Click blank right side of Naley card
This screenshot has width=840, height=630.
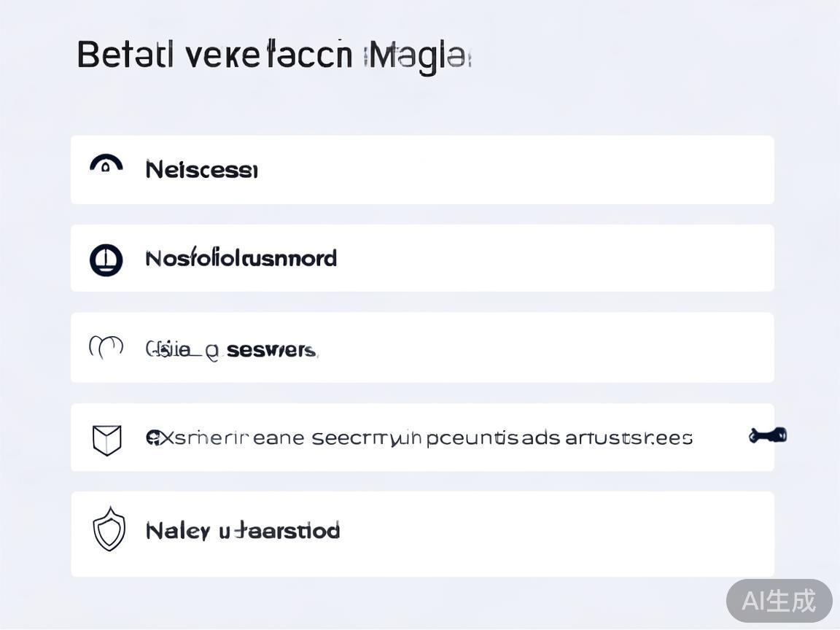click(x=554, y=534)
